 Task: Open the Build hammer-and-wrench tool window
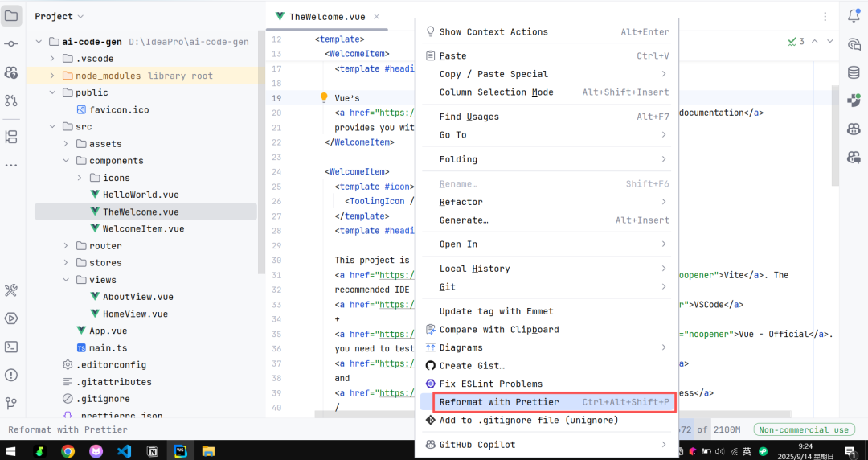[11, 290]
